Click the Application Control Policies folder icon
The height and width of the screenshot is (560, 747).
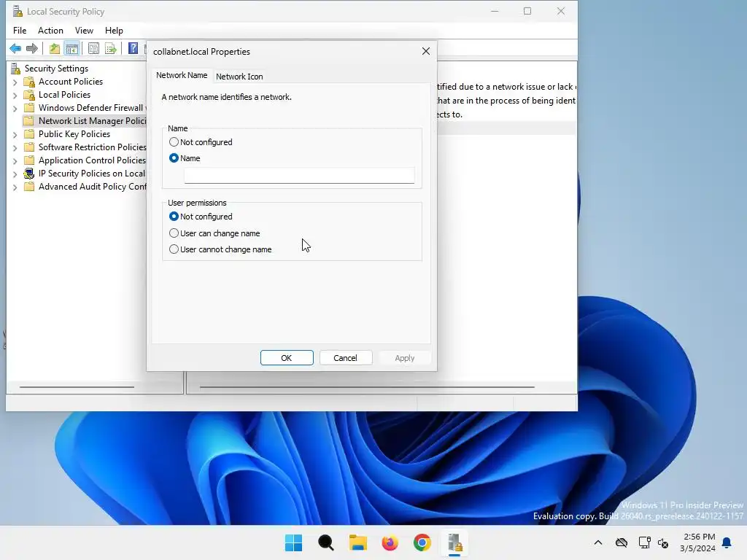(29, 160)
